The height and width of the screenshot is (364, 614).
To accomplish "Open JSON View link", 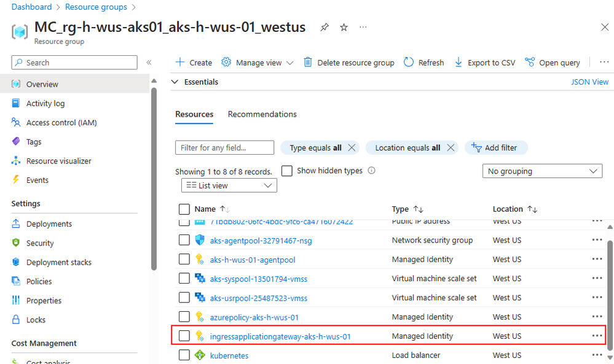I will click(x=589, y=82).
